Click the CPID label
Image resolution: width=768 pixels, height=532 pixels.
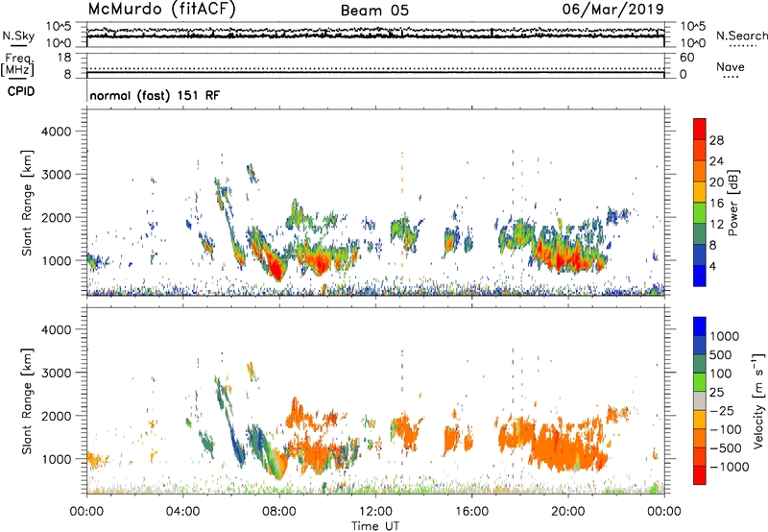[21, 91]
